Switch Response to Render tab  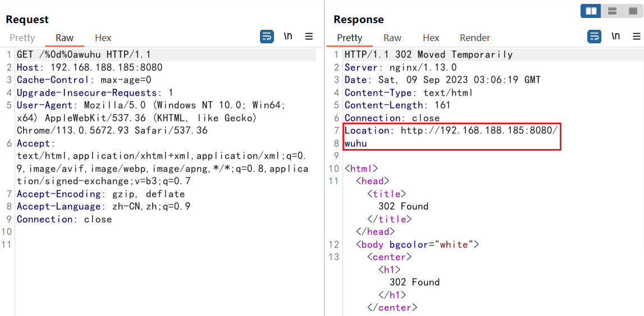[x=475, y=38]
